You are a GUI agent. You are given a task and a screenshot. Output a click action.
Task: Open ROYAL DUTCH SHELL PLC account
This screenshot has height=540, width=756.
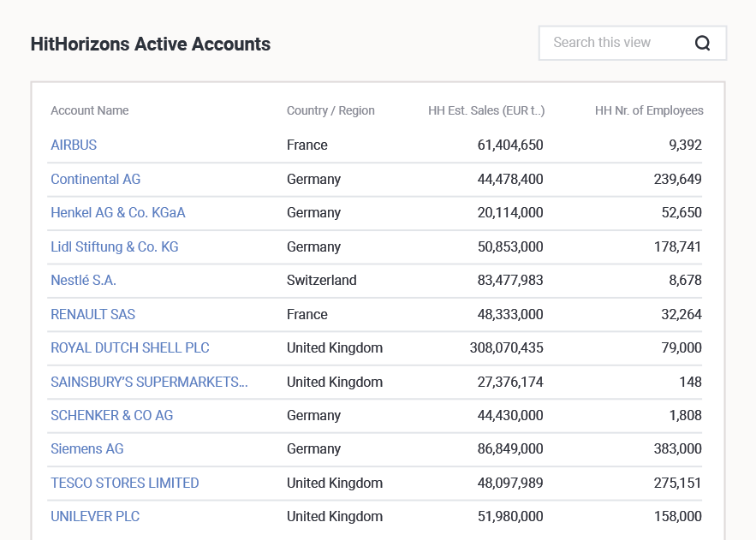[x=130, y=347]
